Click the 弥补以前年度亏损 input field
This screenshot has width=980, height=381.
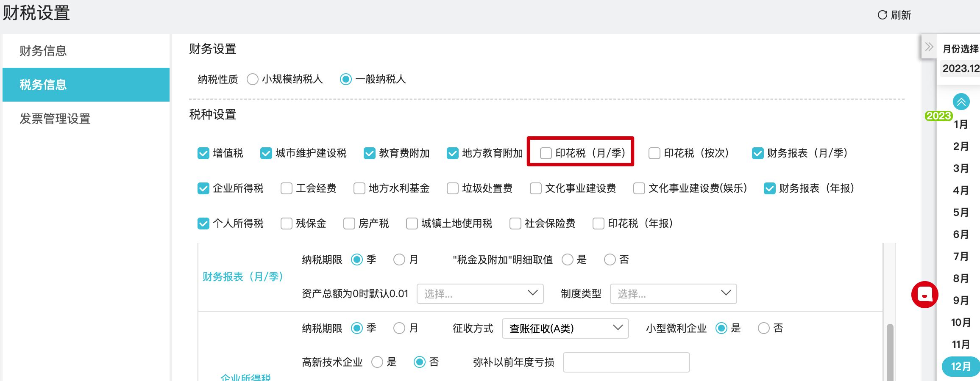[x=626, y=362]
